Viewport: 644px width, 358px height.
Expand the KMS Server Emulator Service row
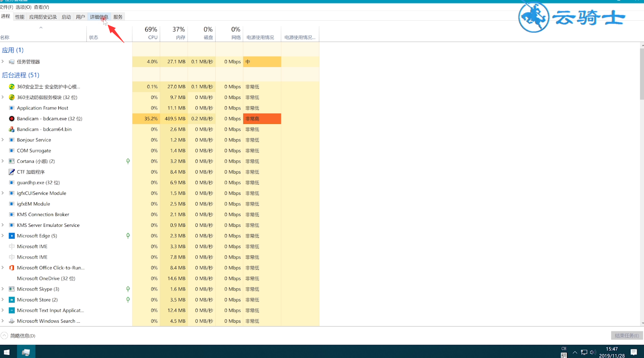click(x=3, y=225)
